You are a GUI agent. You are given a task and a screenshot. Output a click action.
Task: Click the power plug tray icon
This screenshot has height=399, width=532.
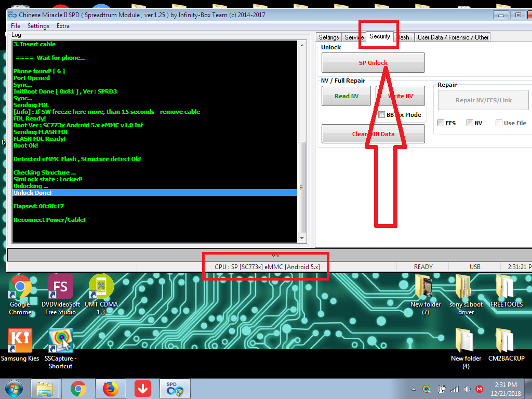(x=441, y=389)
